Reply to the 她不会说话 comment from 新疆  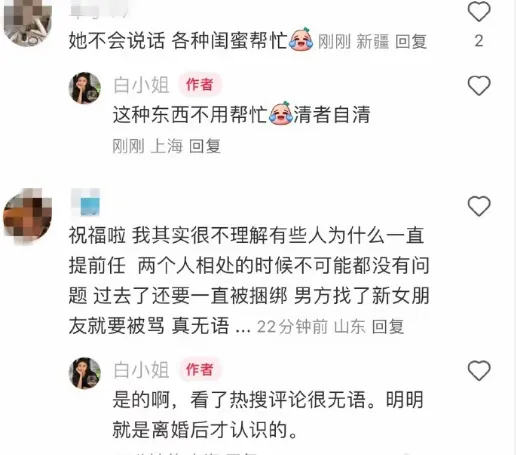coord(411,42)
